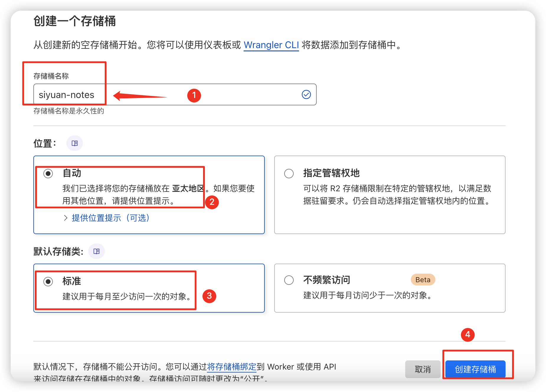Viewport: 546px width, 392px height.
Task: Select the 指定管辖权地 radio button
Action: tap(289, 173)
